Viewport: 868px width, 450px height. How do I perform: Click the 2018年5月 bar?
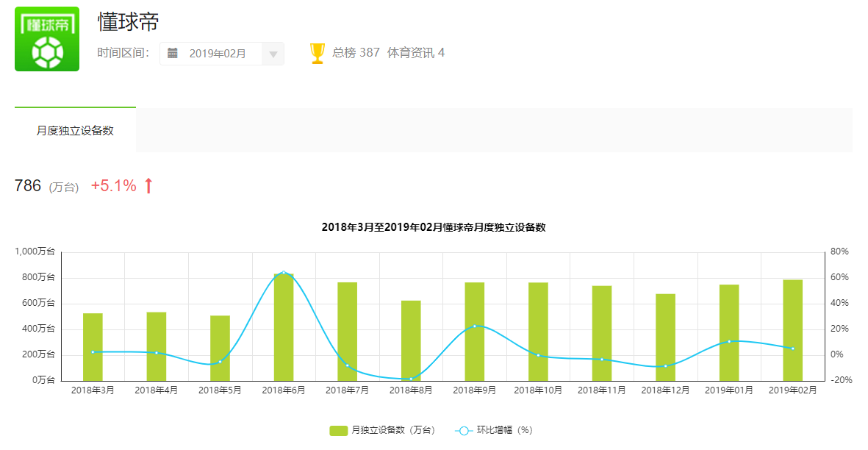220,348
